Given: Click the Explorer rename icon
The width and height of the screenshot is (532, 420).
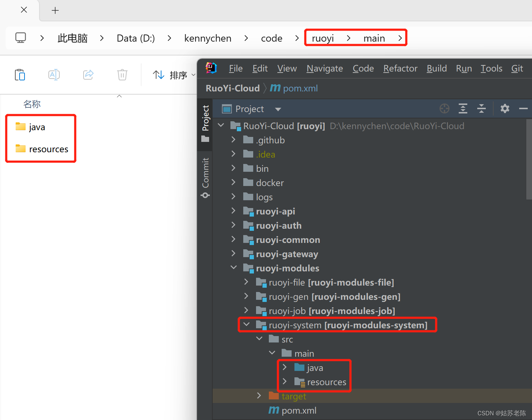Looking at the screenshot, I should tap(54, 75).
